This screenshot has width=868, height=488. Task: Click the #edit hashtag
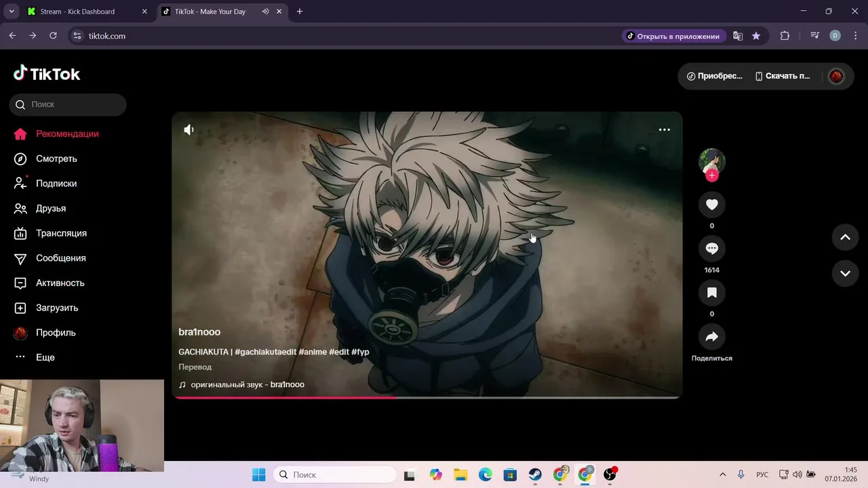339,352
